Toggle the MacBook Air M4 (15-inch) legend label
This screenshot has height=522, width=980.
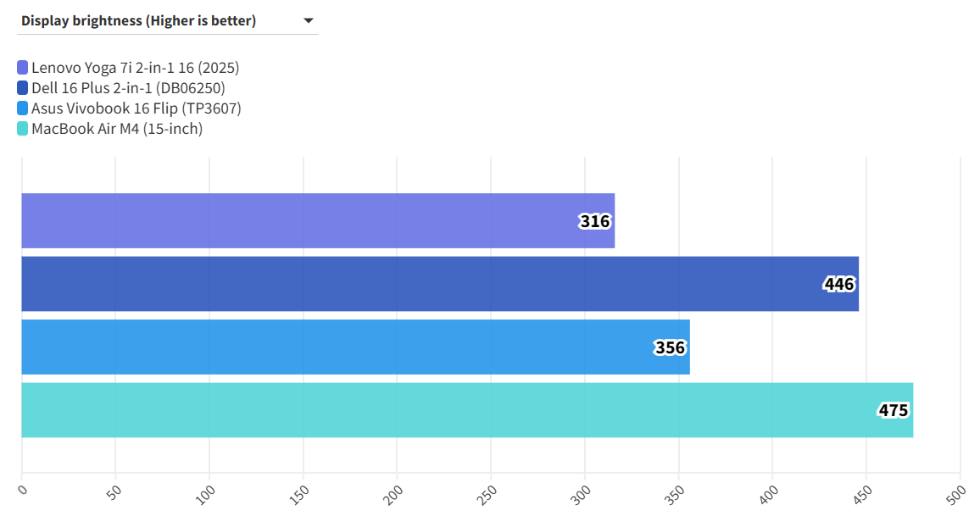pyautogui.click(x=117, y=129)
